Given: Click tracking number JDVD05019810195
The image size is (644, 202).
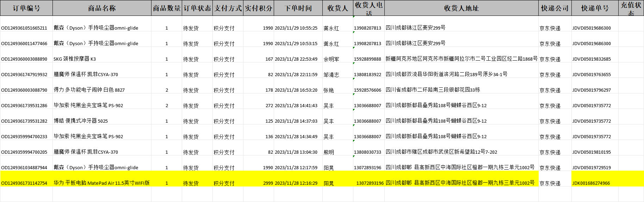Looking at the screenshot, I should pyautogui.click(x=592, y=152).
